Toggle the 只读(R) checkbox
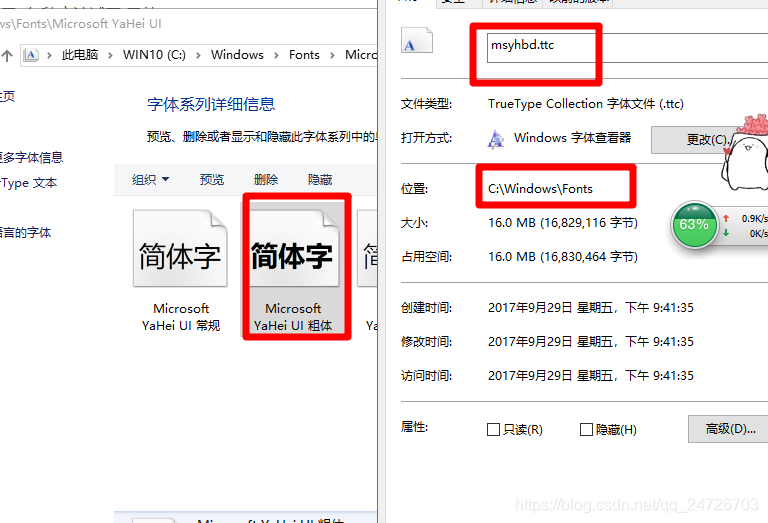The image size is (768, 523). pyautogui.click(x=493, y=429)
